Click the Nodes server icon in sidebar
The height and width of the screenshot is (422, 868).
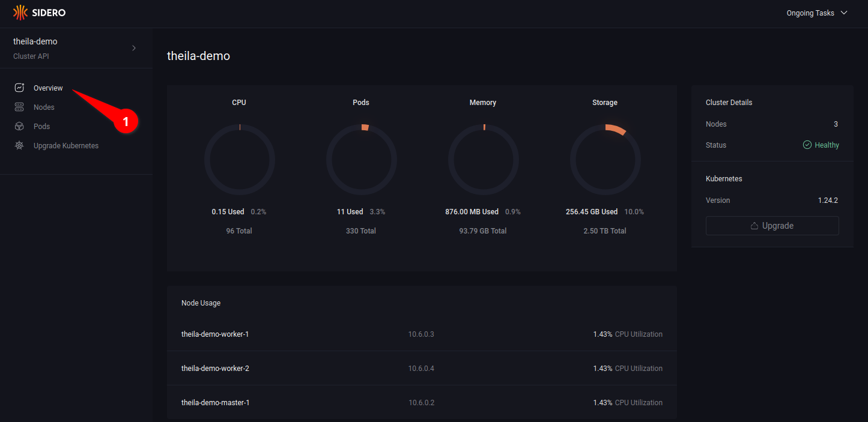pos(20,107)
